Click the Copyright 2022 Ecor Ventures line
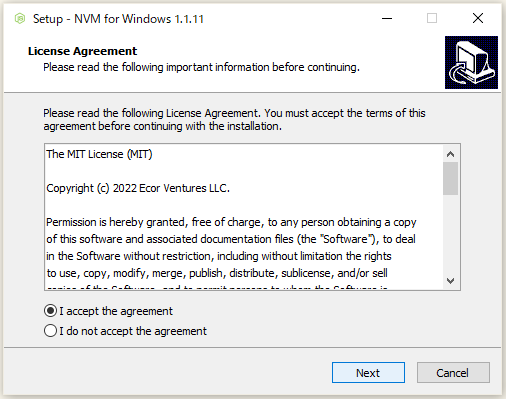This screenshot has height=399, width=506. coord(138,188)
